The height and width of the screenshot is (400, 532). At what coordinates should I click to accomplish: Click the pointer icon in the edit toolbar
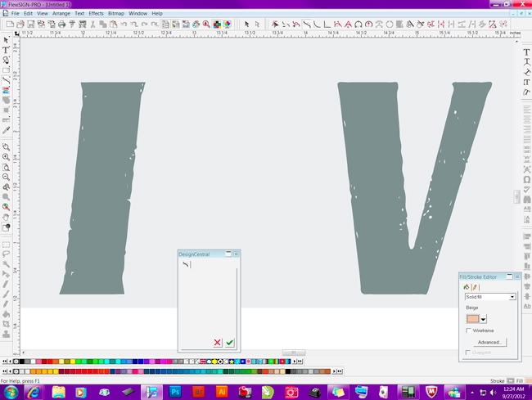(246, 24)
